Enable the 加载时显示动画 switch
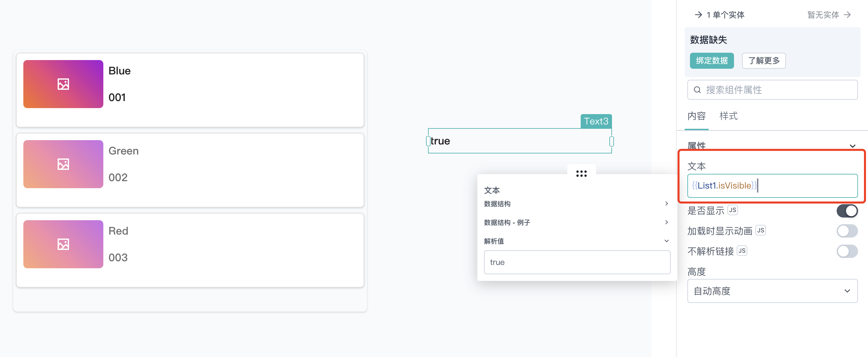Viewport: 868px width, 357px height. [x=847, y=231]
